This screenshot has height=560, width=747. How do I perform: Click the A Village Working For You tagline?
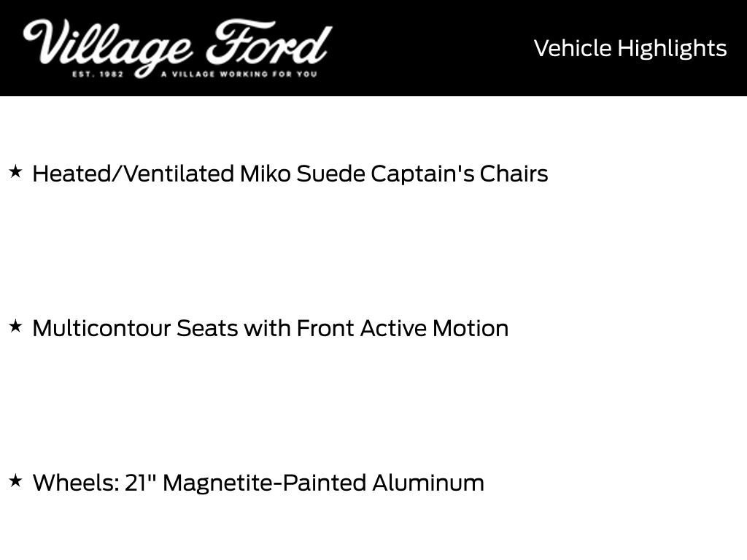click(x=239, y=74)
